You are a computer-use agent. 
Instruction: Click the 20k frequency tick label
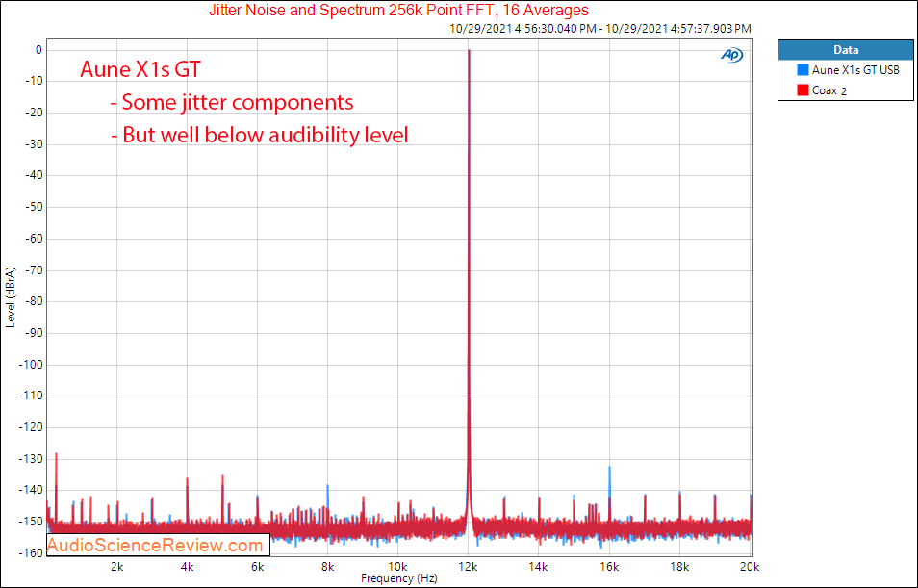pos(750,566)
